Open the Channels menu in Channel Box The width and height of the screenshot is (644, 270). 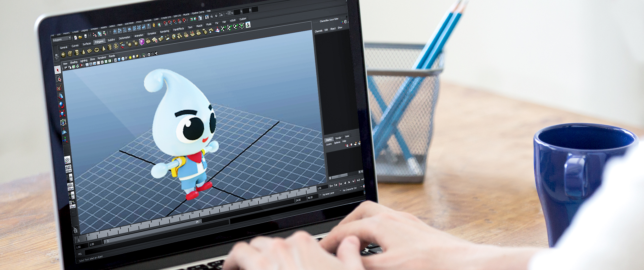[319, 31]
